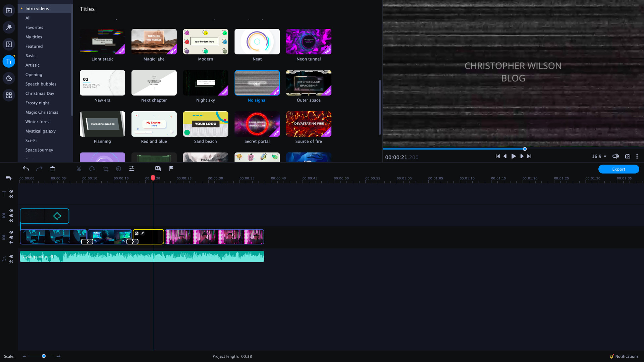Click the Rotate tool icon
The height and width of the screenshot is (362, 644).
coord(92,169)
